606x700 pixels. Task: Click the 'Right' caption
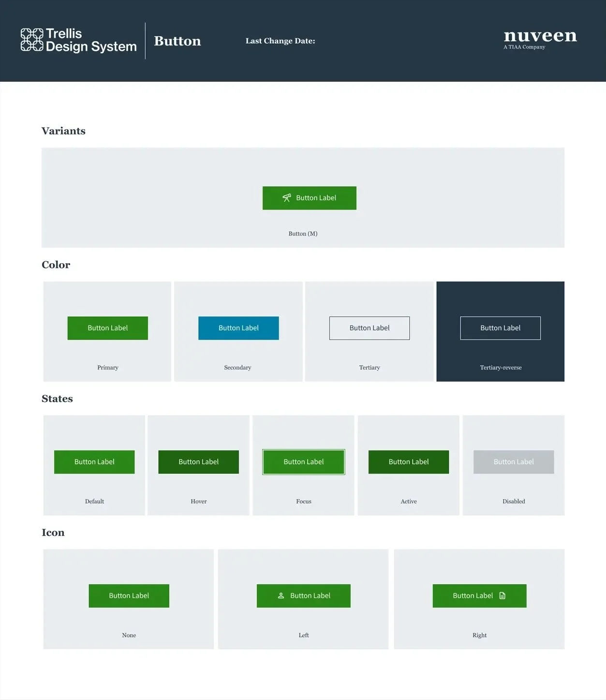(x=480, y=636)
